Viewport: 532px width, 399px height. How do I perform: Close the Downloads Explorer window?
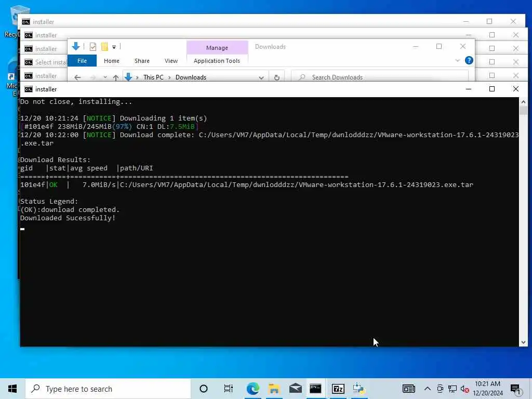click(x=463, y=46)
